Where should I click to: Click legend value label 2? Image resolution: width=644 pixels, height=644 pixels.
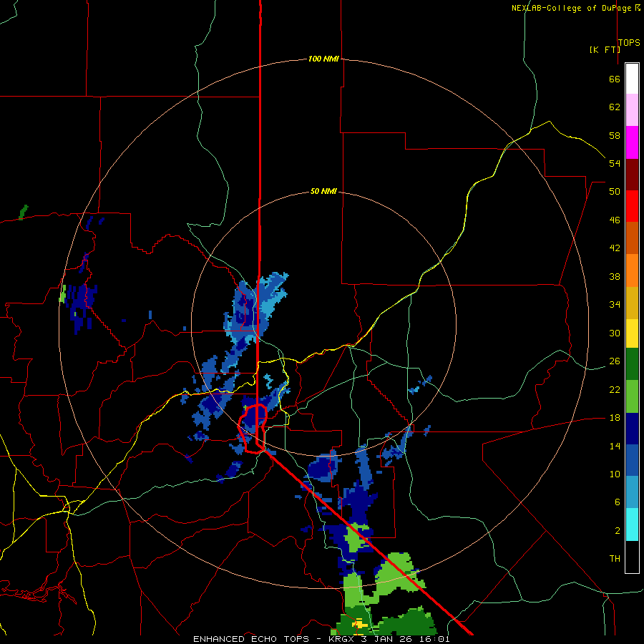[618, 531]
